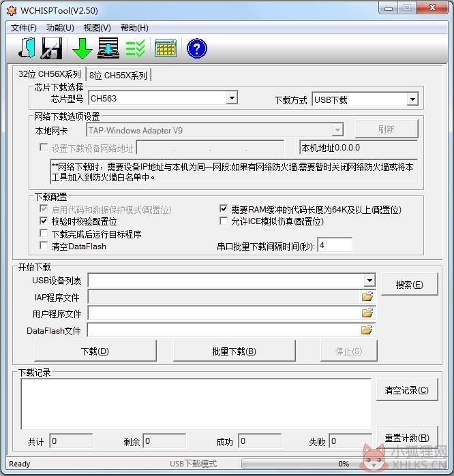This screenshot has height=476, width=454.
Task: Enable 清空DataFlash checkbox
Action: tap(44, 245)
